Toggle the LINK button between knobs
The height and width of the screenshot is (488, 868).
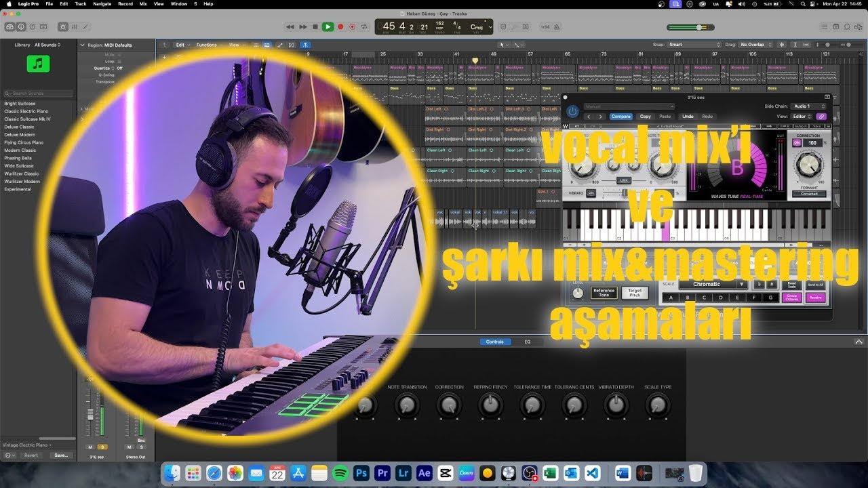[624, 180]
